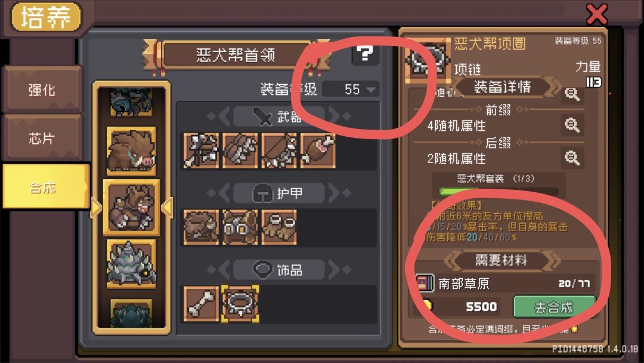Click the green 去合成 button

coord(554,307)
